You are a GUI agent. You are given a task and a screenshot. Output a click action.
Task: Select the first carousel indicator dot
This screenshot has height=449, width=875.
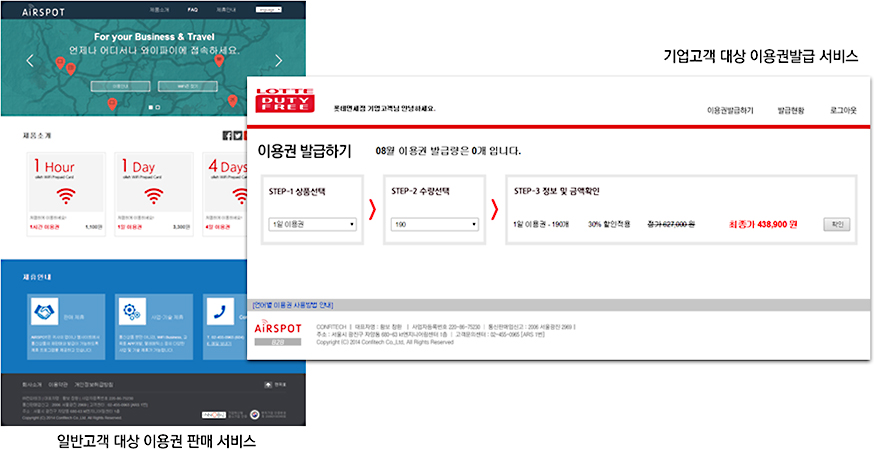151,107
